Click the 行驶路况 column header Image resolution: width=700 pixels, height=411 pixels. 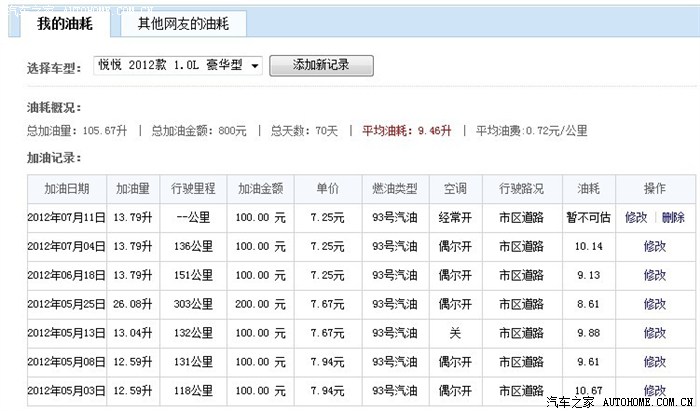(522, 189)
